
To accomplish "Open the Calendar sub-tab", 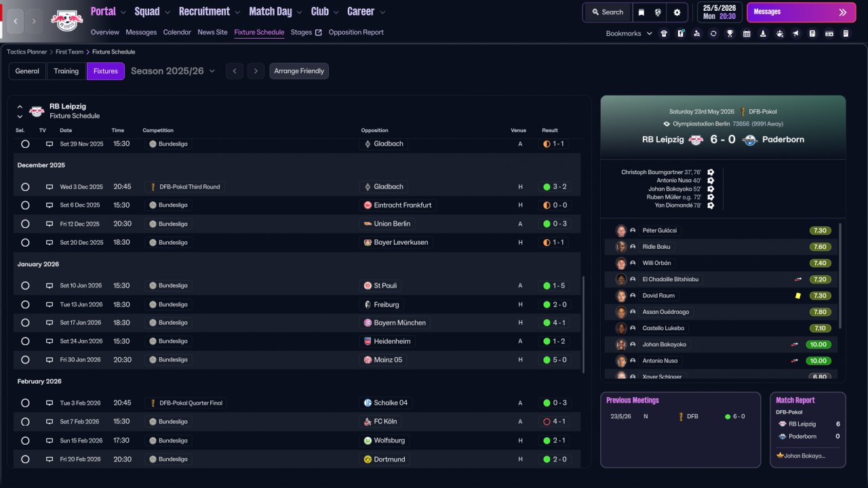I will [x=177, y=32].
